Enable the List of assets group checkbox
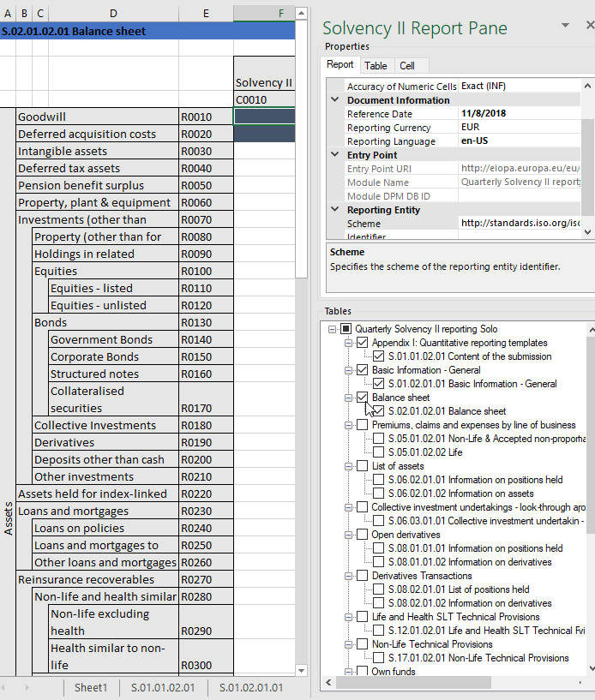This screenshot has width=595, height=700. tap(362, 466)
